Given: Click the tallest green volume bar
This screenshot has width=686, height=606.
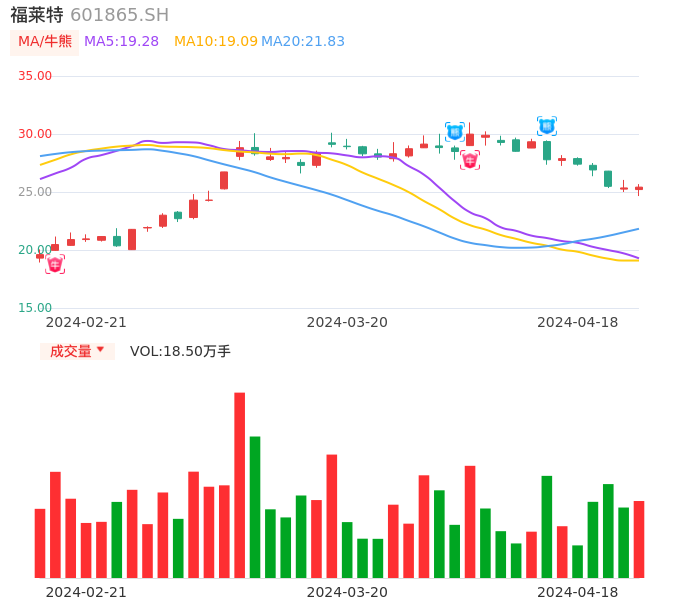Looking at the screenshot, I should tap(255, 506).
